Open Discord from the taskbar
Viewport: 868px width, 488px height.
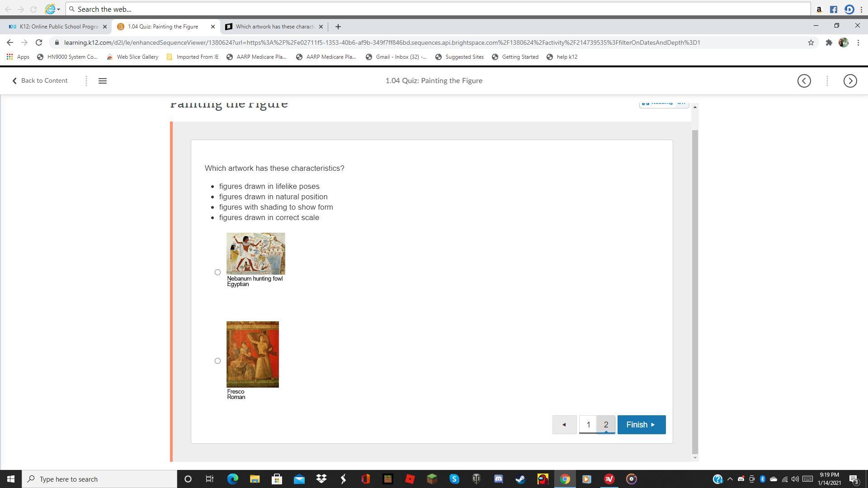[x=498, y=479]
